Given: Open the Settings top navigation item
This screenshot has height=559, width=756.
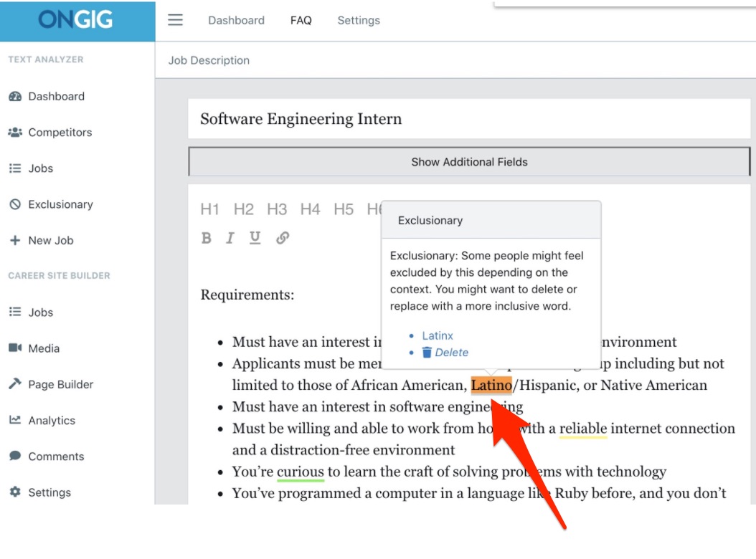Looking at the screenshot, I should click(359, 20).
